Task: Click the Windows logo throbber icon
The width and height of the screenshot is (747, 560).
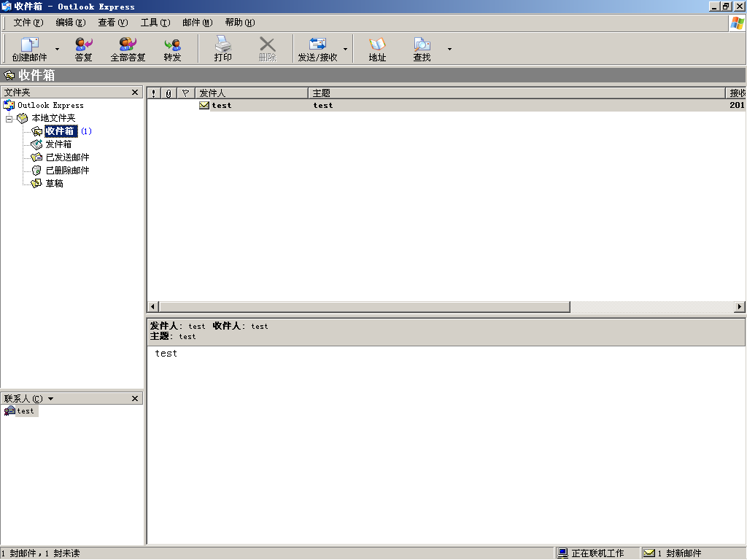Action: pyautogui.click(x=737, y=23)
